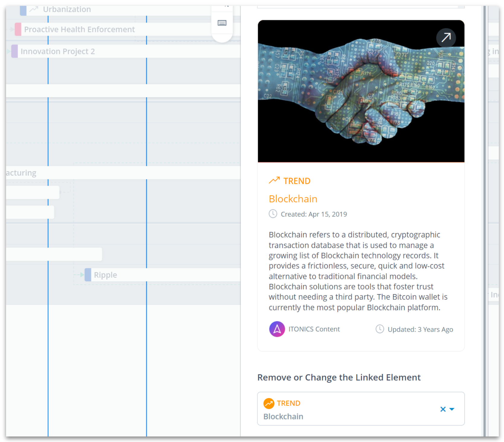Click the ITONICS Content avatar icon
This screenshot has height=442, width=504.
[277, 329]
